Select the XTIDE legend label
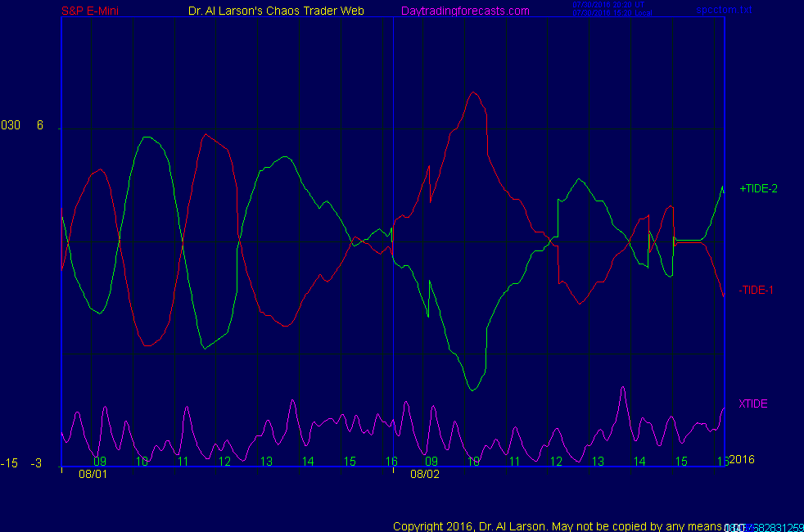 pyautogui.click(x=753, y=404)
